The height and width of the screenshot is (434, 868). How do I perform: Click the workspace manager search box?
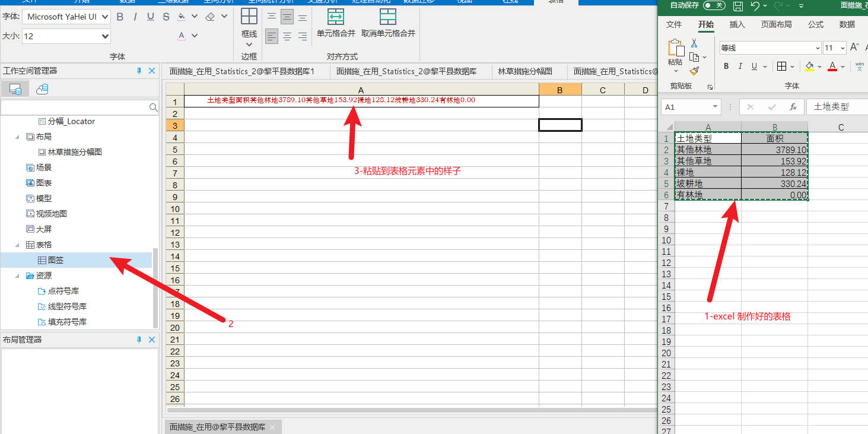tap(74, 107)
